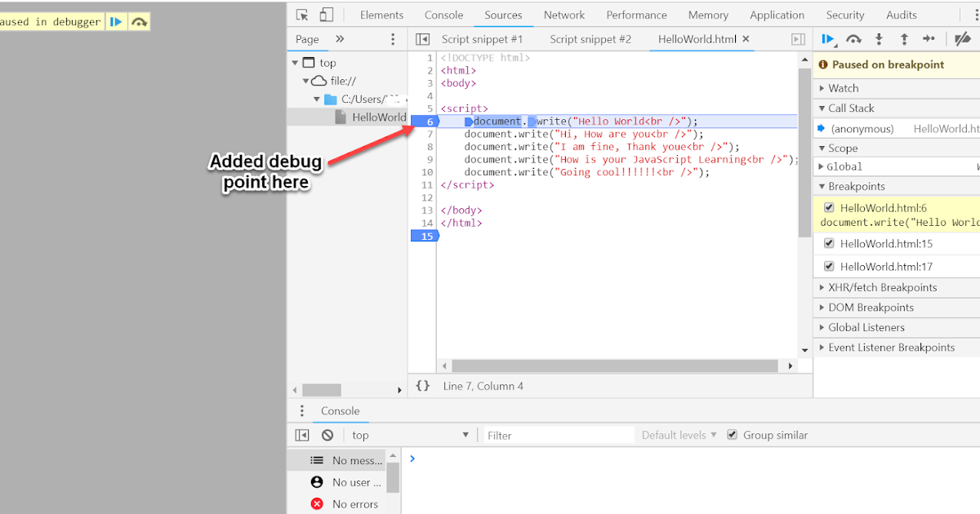980x514 pixels.
Task: Click the Step button icon
Action: tap(929, 38)
